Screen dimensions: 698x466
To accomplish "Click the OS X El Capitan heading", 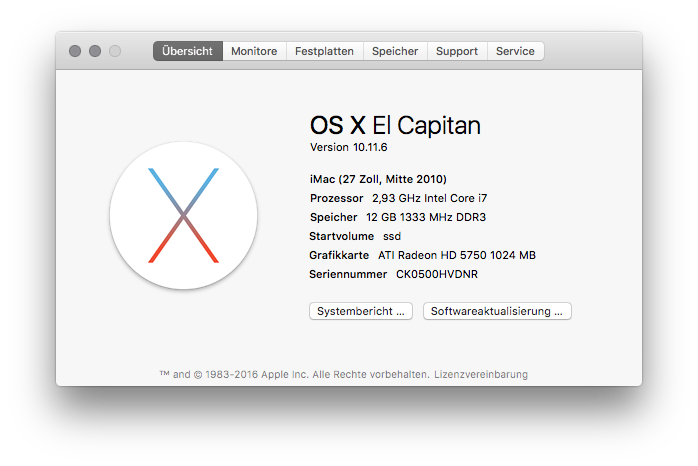I will coord(395,125).
